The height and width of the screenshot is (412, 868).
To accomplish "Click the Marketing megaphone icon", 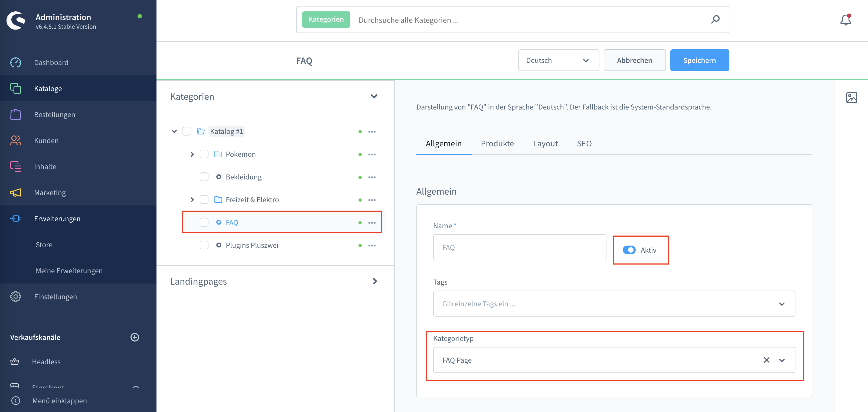I will 15,192.
